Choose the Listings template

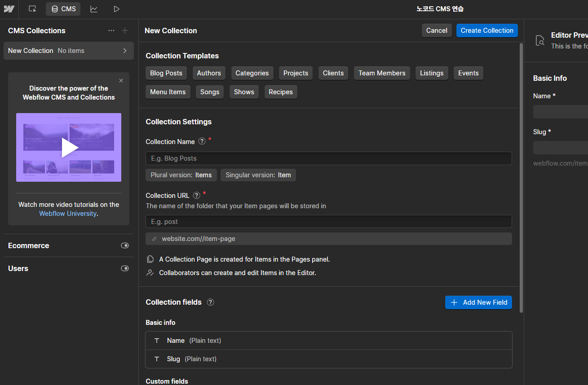coord(432,73)
